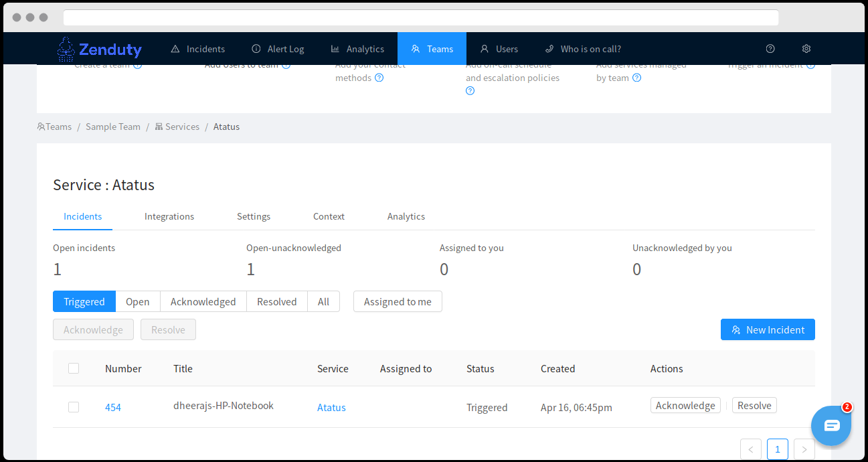This screenshot has height=462, width=868.
Task: Resolve incident 454 from the Actions column
Action: (754, 405)
